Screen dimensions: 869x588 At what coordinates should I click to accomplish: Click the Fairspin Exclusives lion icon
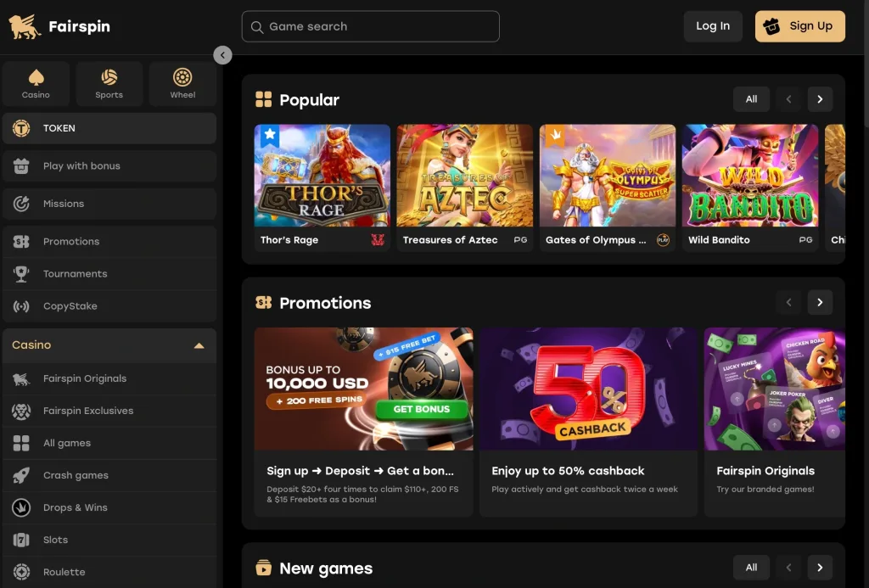pyautogui.click(x=21, y=411)
